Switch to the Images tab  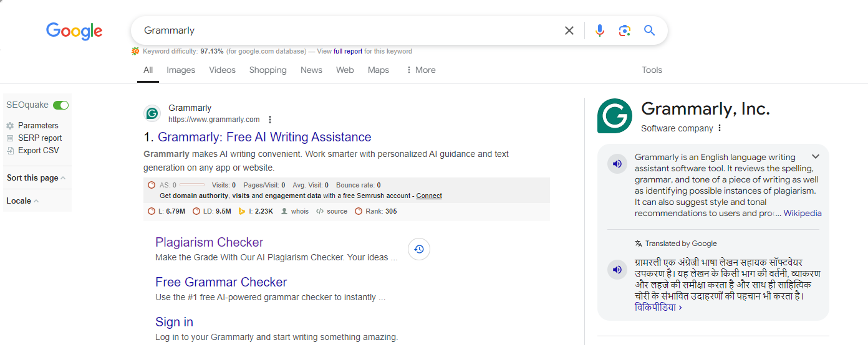(181, 70)
